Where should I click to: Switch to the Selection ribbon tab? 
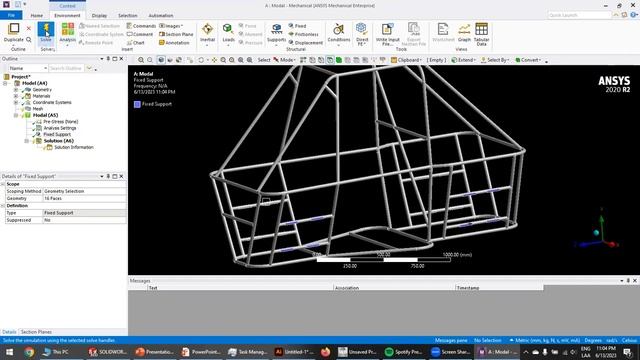pos(128,16)
